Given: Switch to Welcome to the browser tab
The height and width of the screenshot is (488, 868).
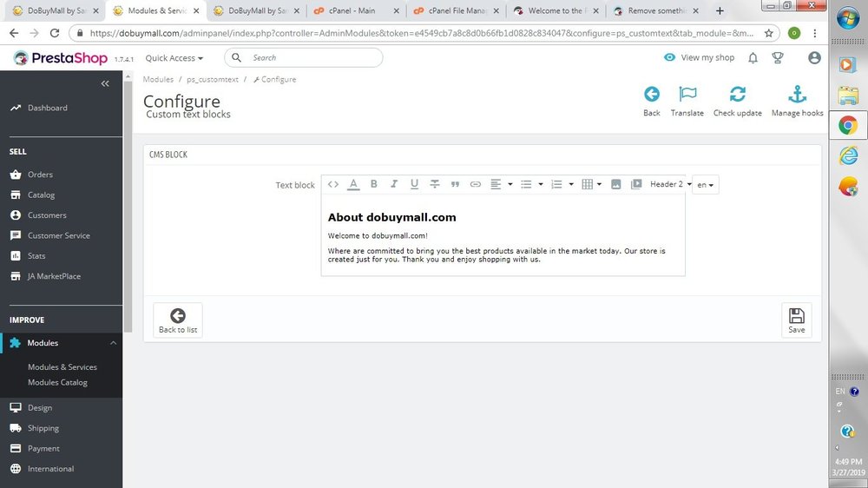Looking at the screenshot, I should (556, 10).
